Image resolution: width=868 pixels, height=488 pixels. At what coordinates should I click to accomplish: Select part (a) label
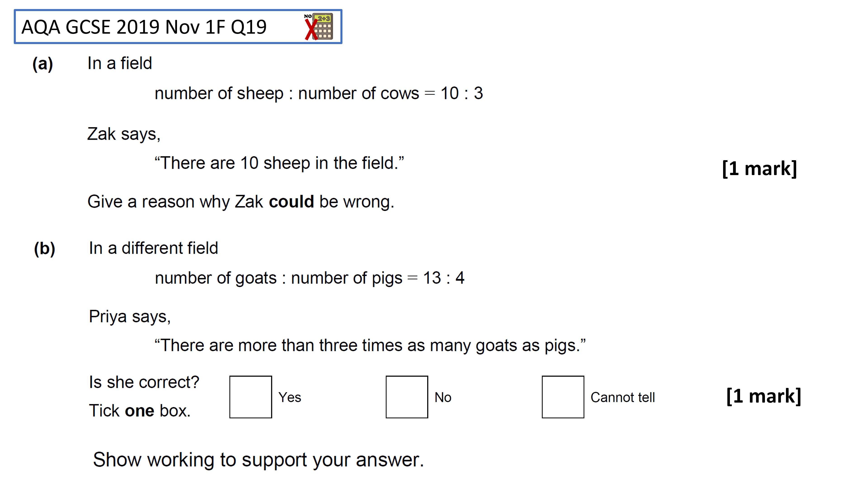pyautogui.click(x=42, y=64)
